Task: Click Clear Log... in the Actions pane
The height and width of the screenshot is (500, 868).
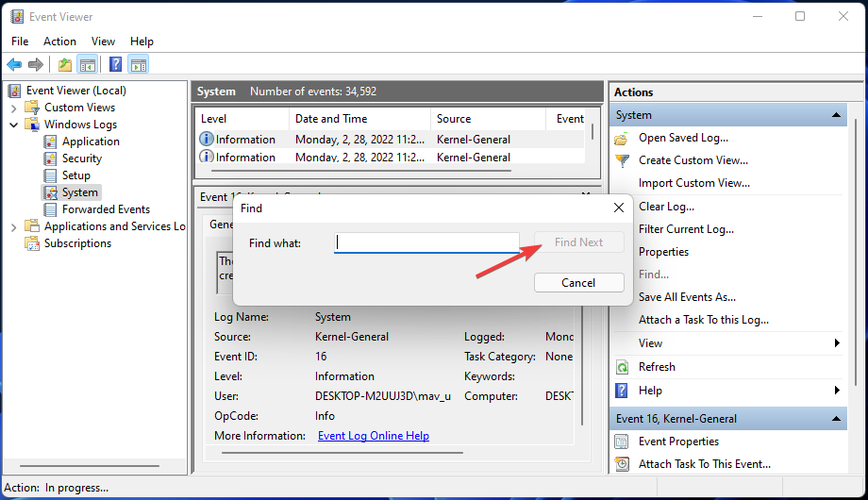Action: tap(666, 207)
